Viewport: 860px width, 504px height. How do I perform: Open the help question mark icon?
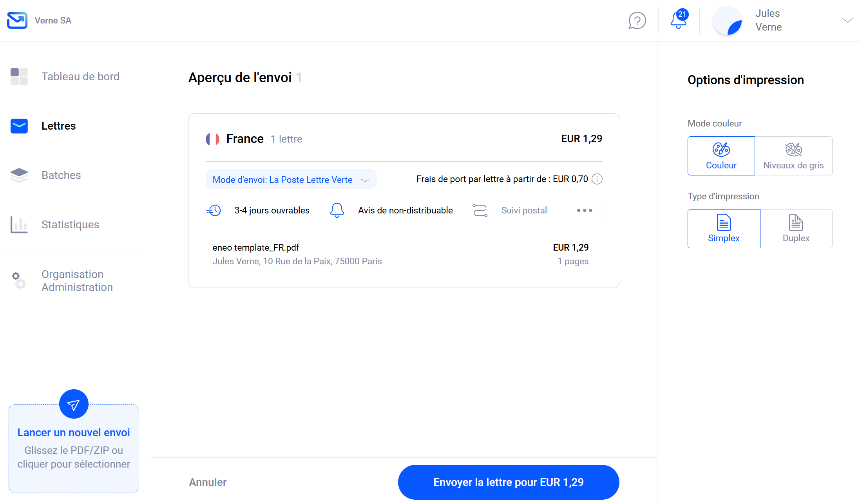(x=637, y=20)
